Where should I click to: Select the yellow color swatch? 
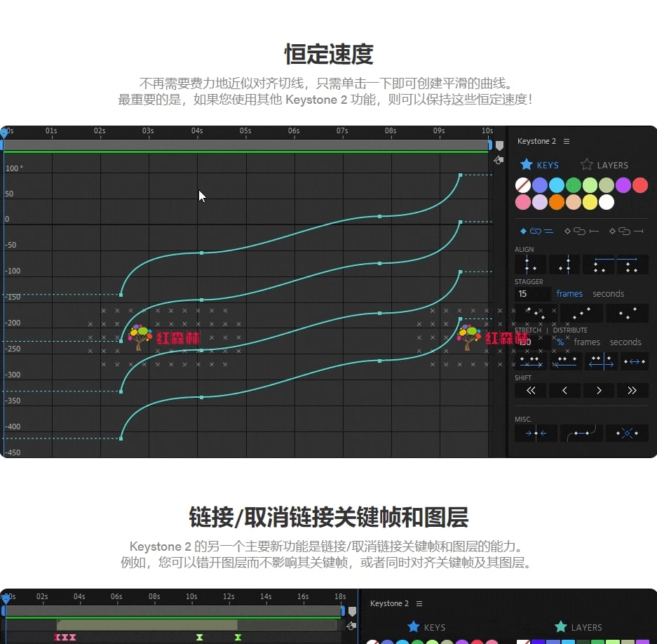[x=590, y=202]
